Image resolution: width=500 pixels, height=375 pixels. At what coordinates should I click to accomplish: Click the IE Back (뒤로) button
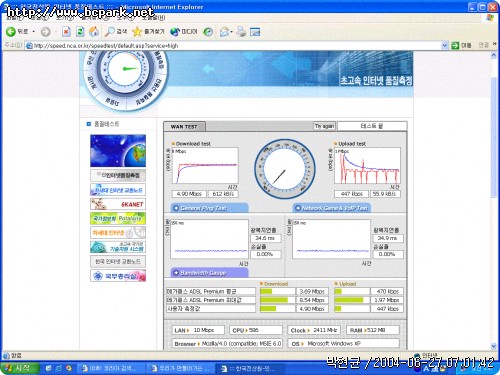[x=17, y=32]
